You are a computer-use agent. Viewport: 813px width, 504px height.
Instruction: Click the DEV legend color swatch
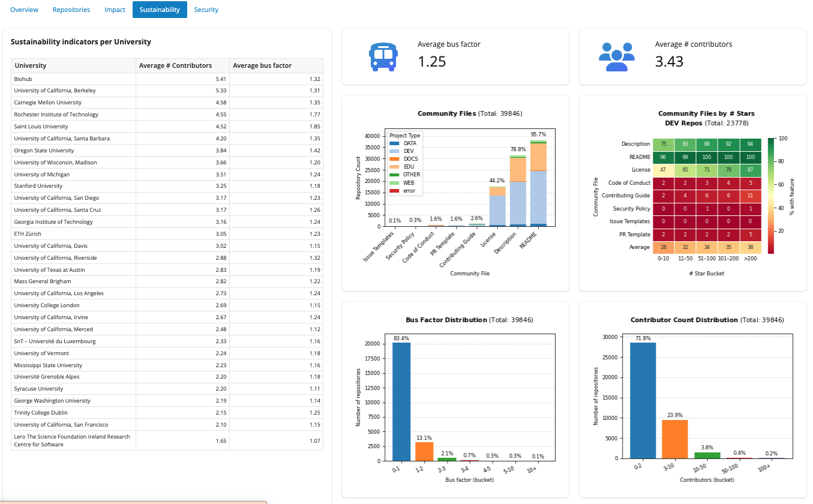[394, 151]
